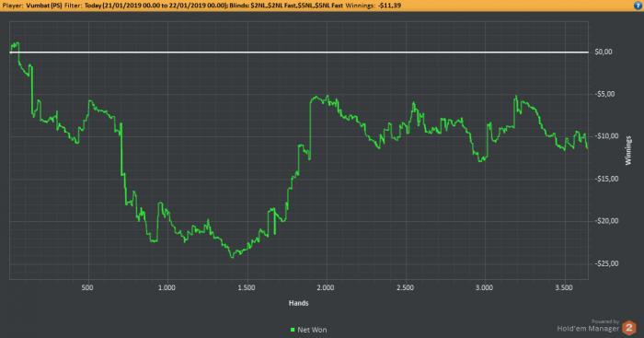The height and width of the screenshot is (338, 644).
Task: Click the Net Won legend label
Action: (x=312, y=330)
